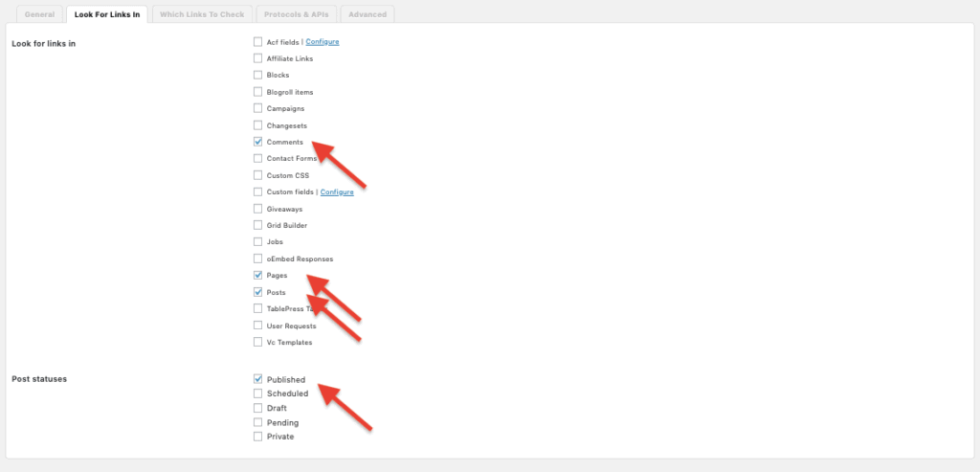
Task: Check the Draft post status
Action: click(258, 408)
